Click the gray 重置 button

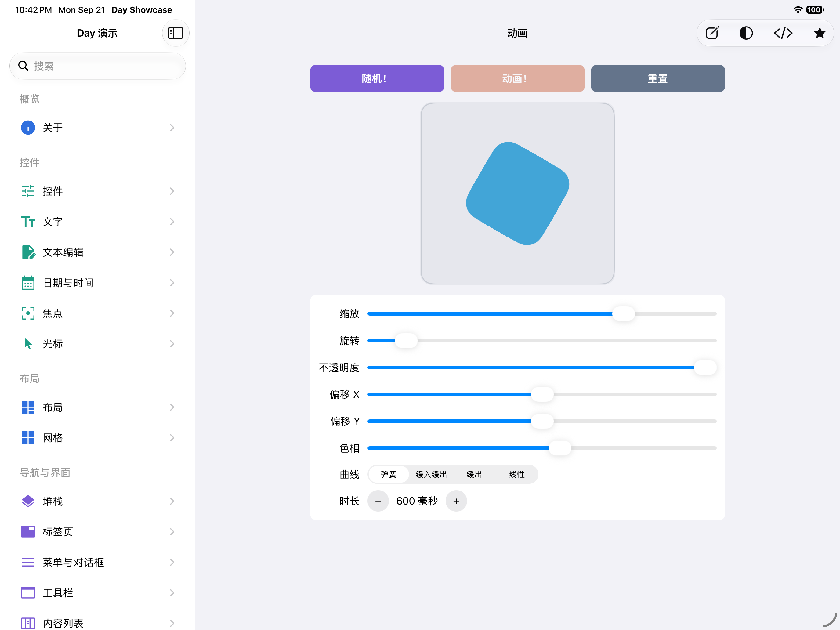point(658,78)
